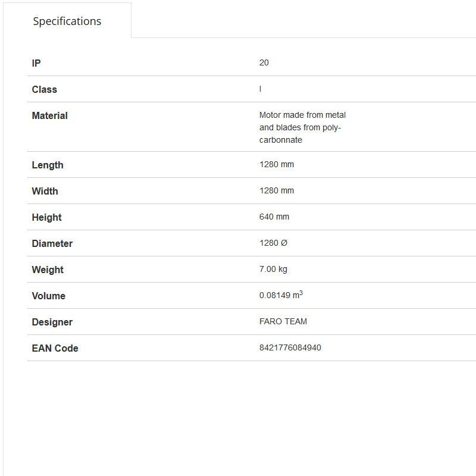
Task: Click the Class row label
Action: (45, 89)
